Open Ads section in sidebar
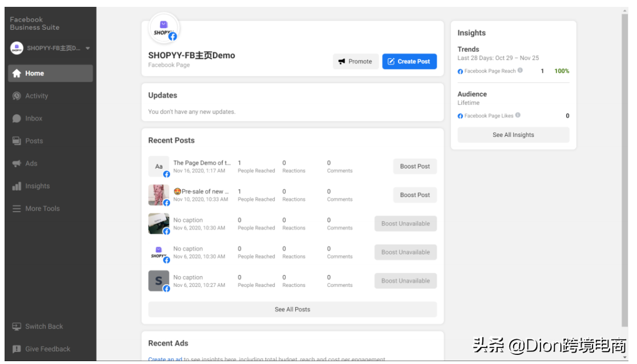 tap(50, 163)
